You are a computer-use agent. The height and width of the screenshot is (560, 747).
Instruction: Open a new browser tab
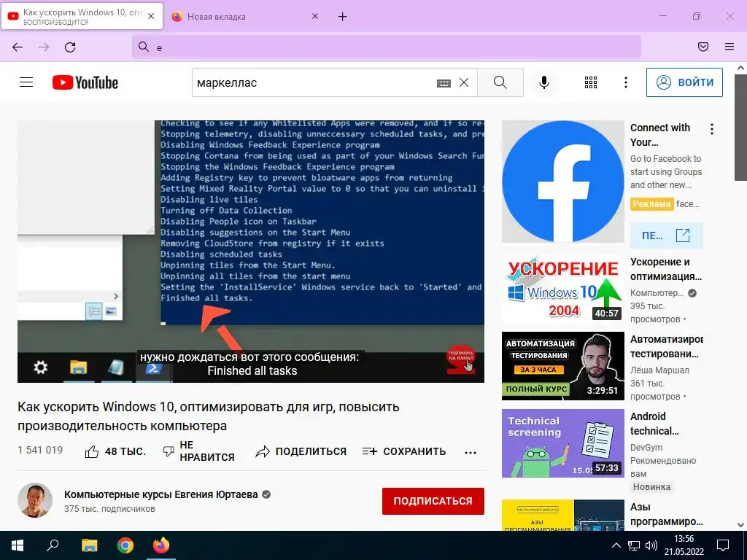pos(343,17)
